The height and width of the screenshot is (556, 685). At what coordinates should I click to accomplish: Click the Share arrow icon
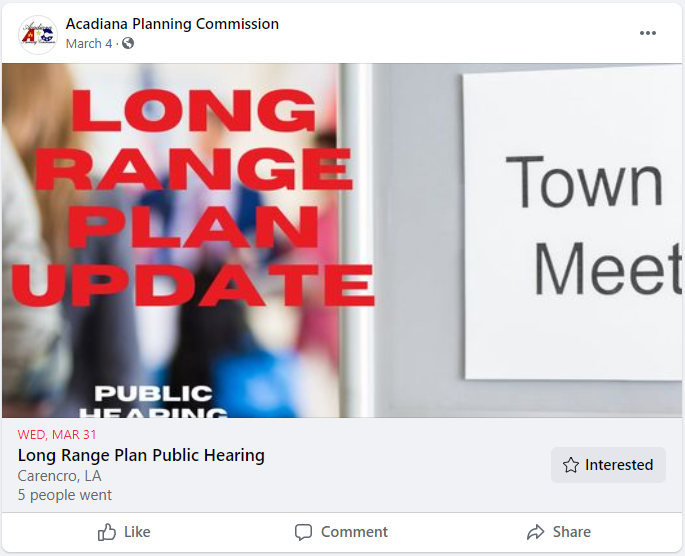pyautogui.click(x=536, y=532)
